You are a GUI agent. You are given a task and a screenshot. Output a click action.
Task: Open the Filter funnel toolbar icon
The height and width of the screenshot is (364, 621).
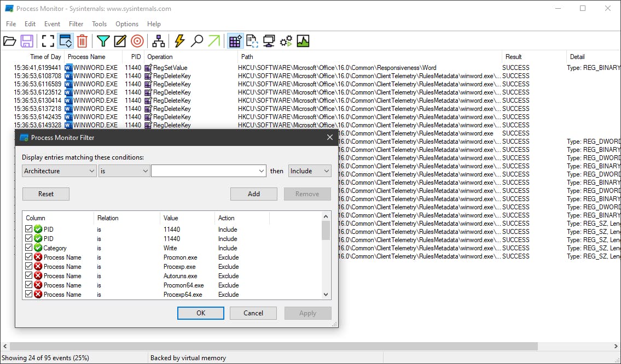(x=103, y=41)
